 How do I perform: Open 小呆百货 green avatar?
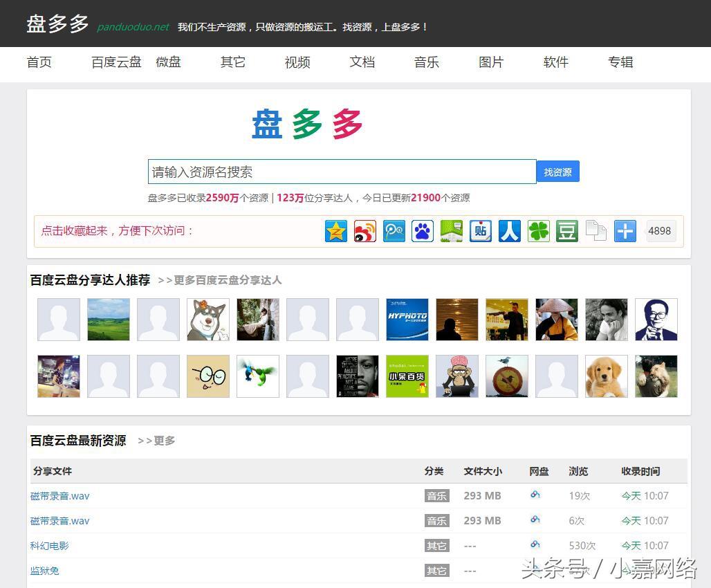(x=407, y=376)
